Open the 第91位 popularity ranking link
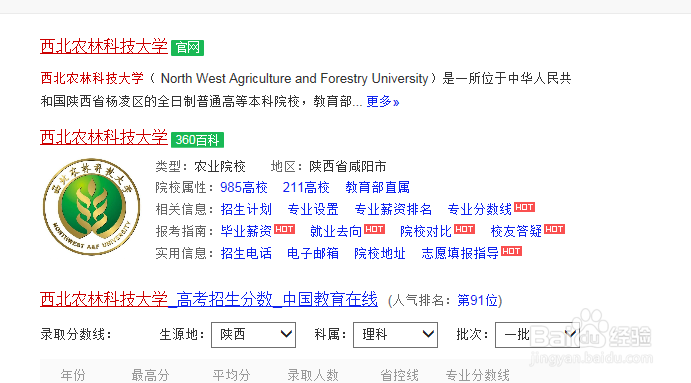 (479, 301)
